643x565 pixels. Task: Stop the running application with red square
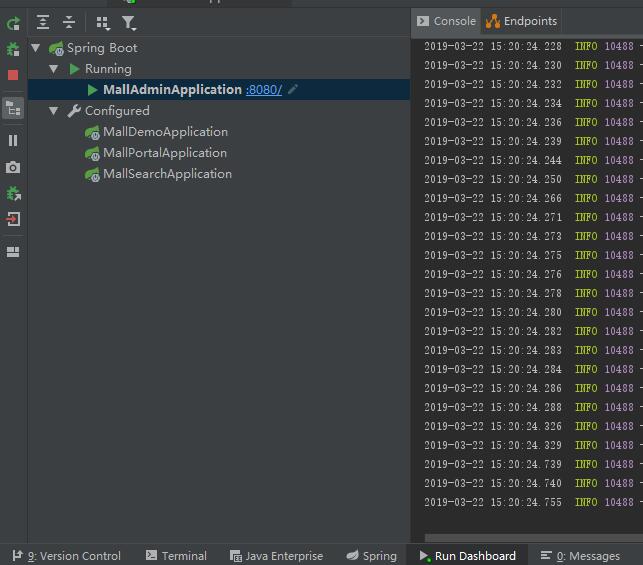point(13,75)
